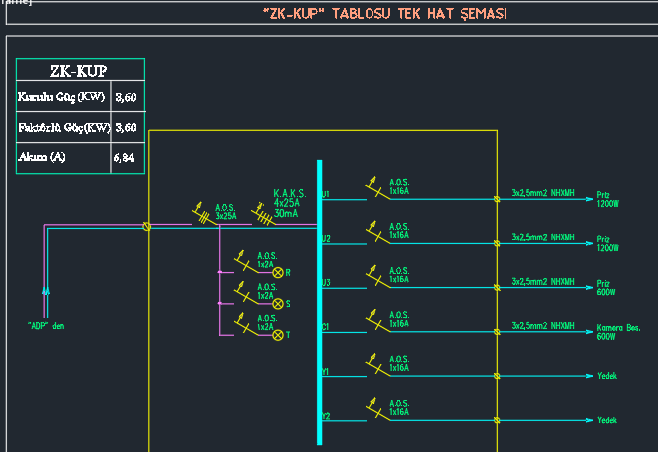Image resolution: width=658 pixels, height=452 pixels.
Task: Select the A.O.S. 1x16A label on line Y1
Action: pos(399,363)
